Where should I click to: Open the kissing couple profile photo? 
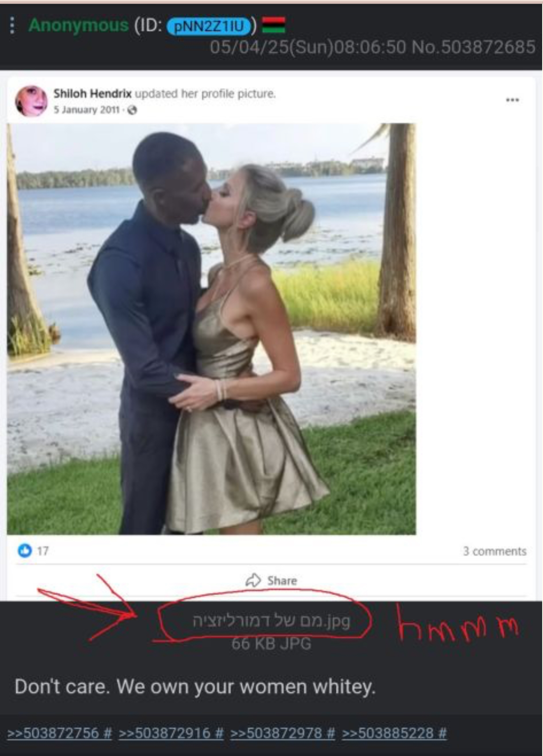pos(211,329)
